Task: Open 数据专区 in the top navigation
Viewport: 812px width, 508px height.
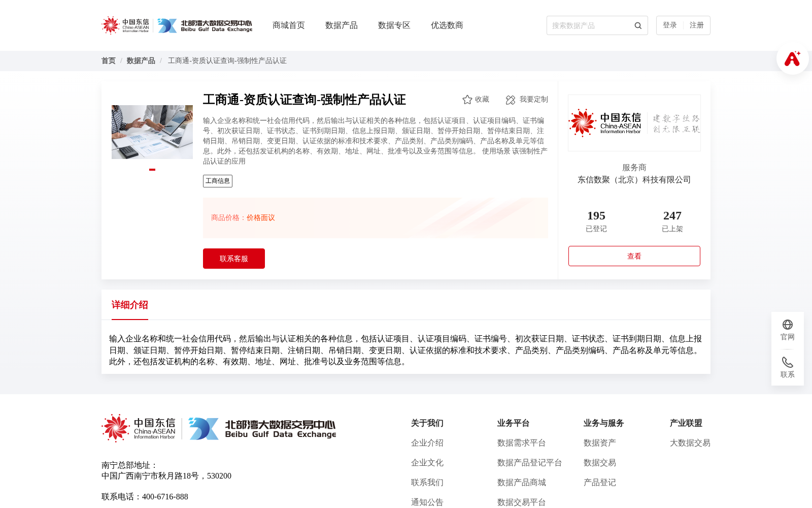Action: tap(394, 25)
